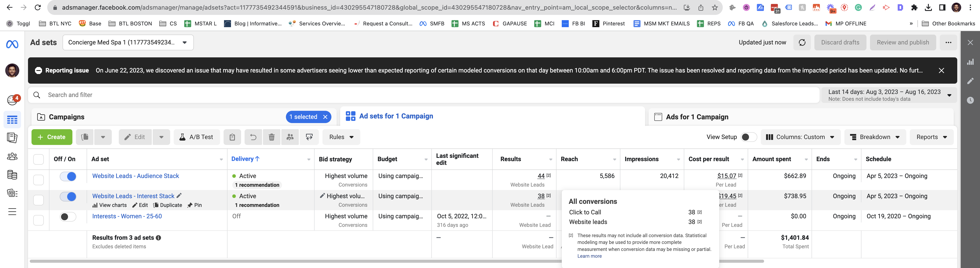This screenshot has width=980, height=268.
Task: Click the undo arrow icon in toolbar
Action: click(253, 137)
